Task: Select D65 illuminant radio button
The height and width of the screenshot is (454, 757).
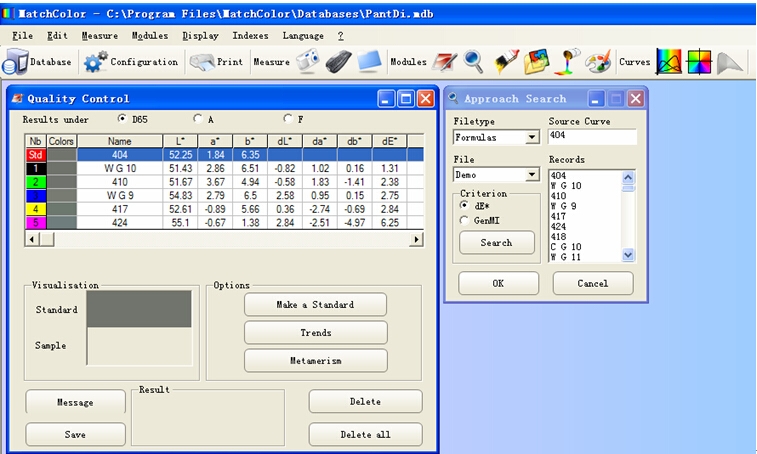Action: point(122,118)
